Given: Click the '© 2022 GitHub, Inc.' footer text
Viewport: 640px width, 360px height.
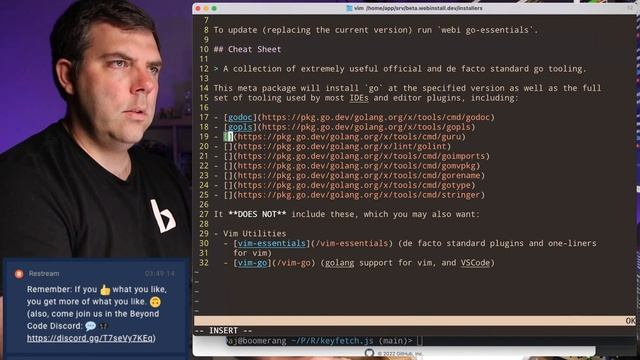Looking at the screenshot, I should coord(400,354).
